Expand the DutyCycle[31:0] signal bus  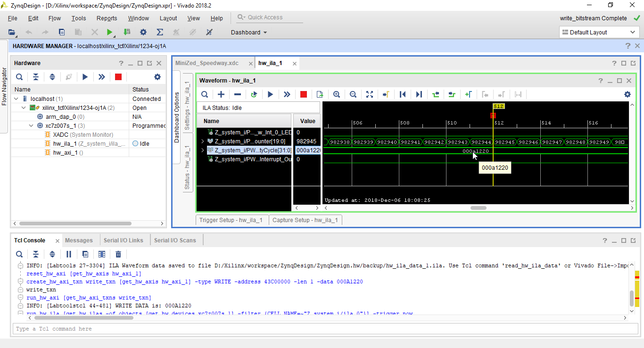[x=203, y=150]
